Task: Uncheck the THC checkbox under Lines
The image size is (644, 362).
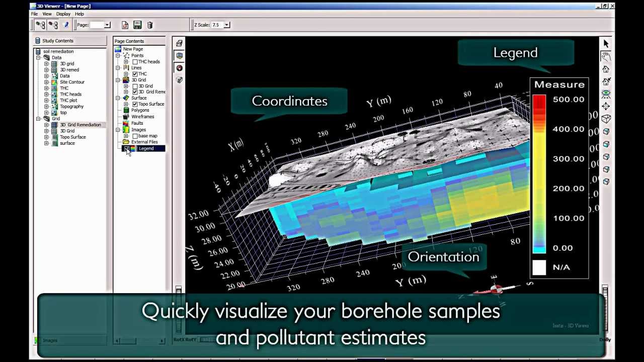Action: coord(135,74)
